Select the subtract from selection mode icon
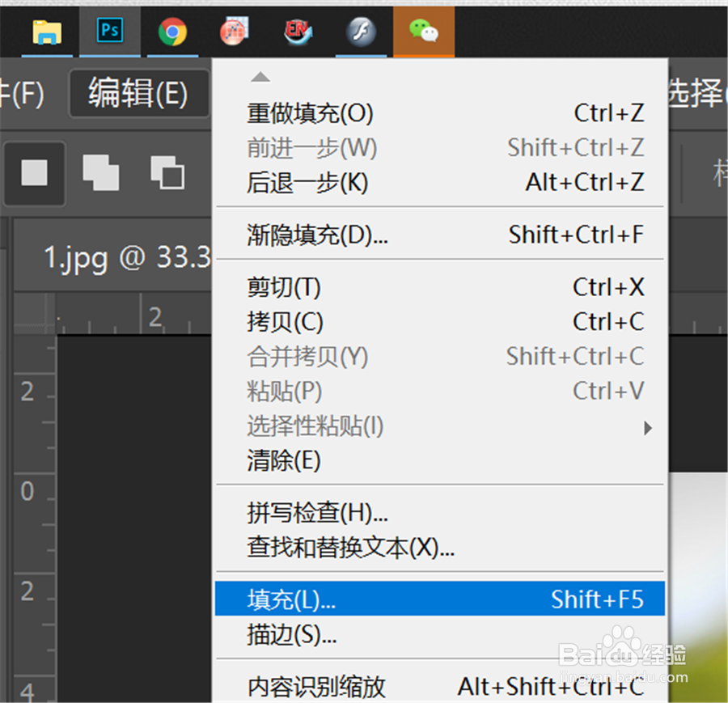Viewport: 728px width, 703px height. (168, 174)
